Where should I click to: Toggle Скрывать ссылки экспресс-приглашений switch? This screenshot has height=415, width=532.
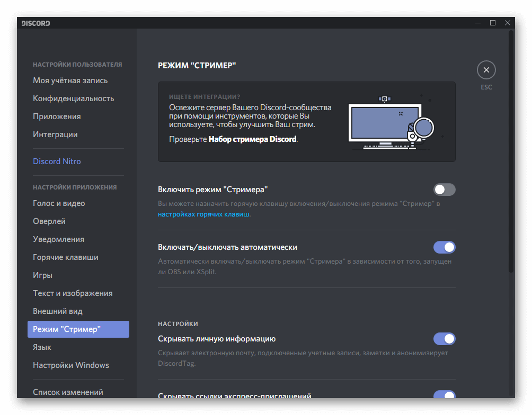(444, 395)
